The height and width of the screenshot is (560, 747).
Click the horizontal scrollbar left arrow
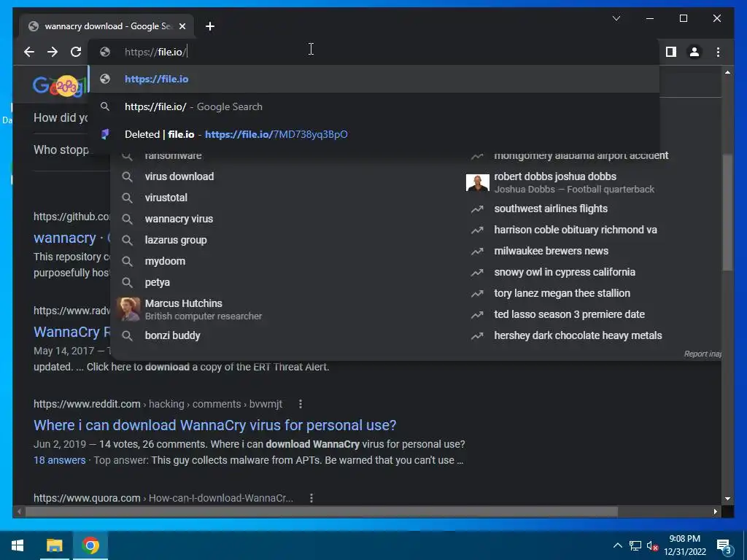click(x=18, y=512)
